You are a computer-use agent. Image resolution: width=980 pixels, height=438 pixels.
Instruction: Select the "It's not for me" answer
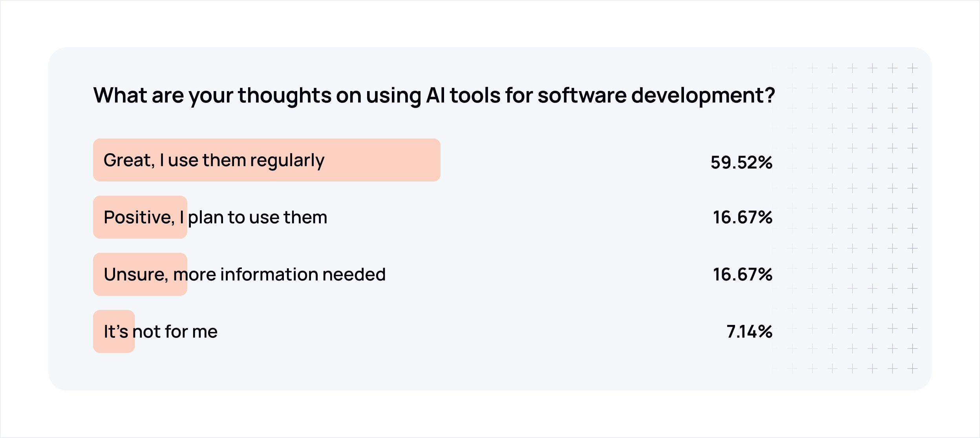point(160,332)
